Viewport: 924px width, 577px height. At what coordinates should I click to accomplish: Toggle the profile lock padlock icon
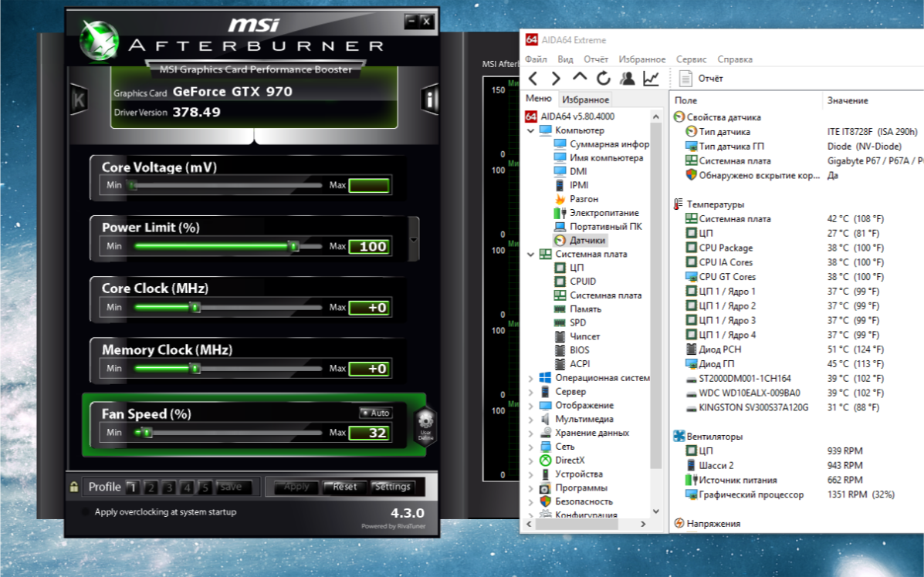pos(73,487)
